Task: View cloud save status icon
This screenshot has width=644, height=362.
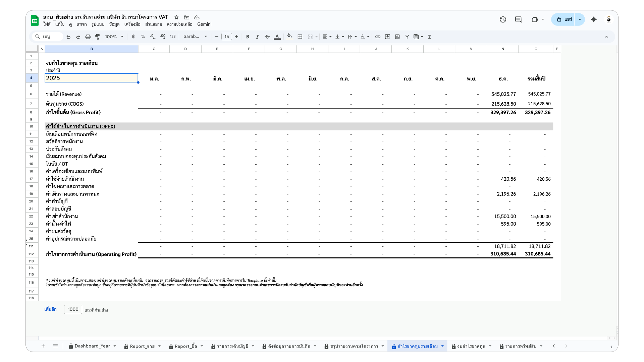Action: [197, 17]
